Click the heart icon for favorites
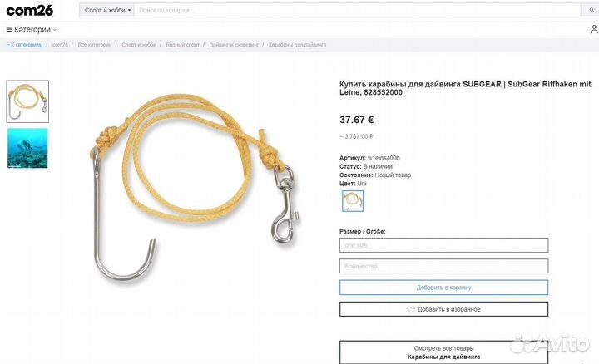Screen dimensions: 599x364 click(411, 309)
